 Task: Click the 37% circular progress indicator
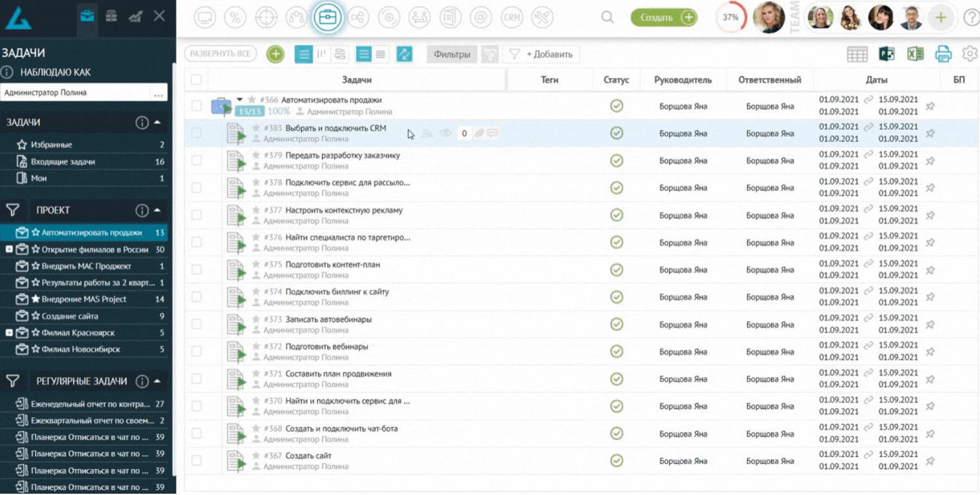[x=730, y=17]
